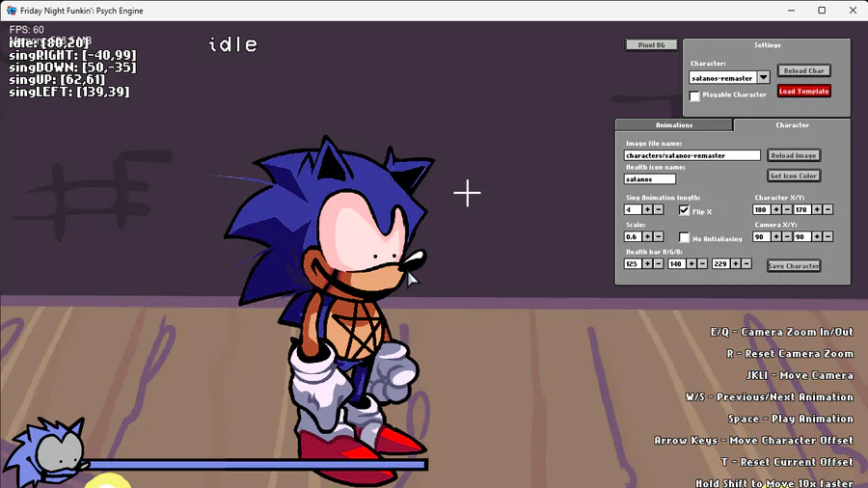Click Health bar blue field 229
This screenshot has height=488, width=868.
(720, 264)
